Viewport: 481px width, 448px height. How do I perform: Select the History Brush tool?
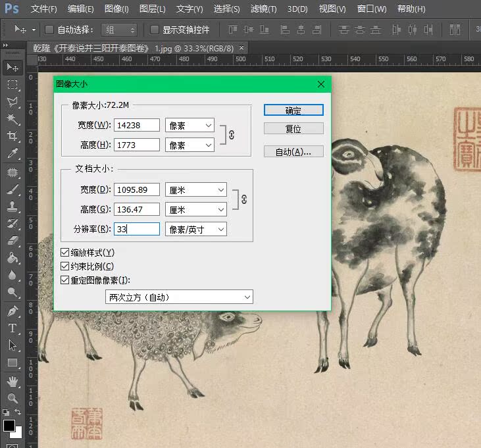(x=13, y=224)
